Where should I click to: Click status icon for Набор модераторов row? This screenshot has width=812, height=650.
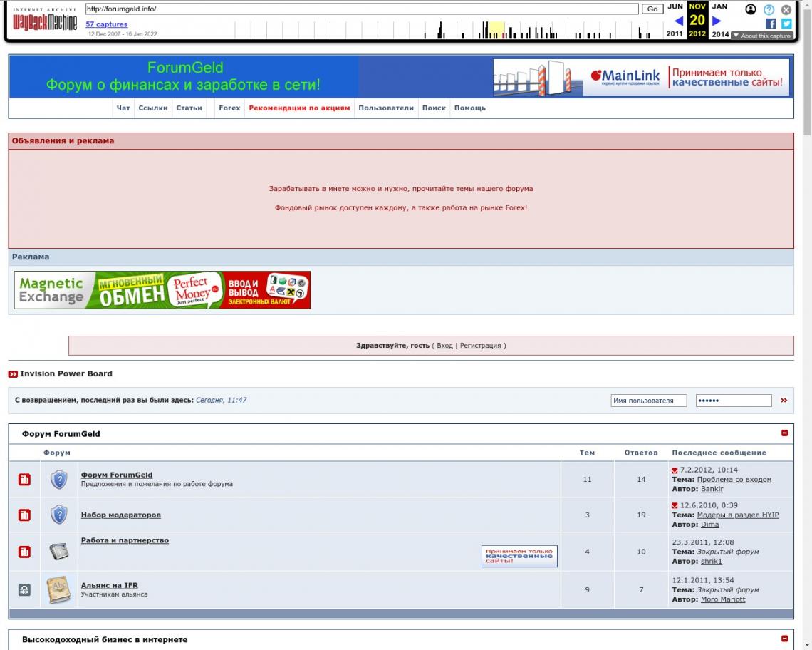[24, 515]
